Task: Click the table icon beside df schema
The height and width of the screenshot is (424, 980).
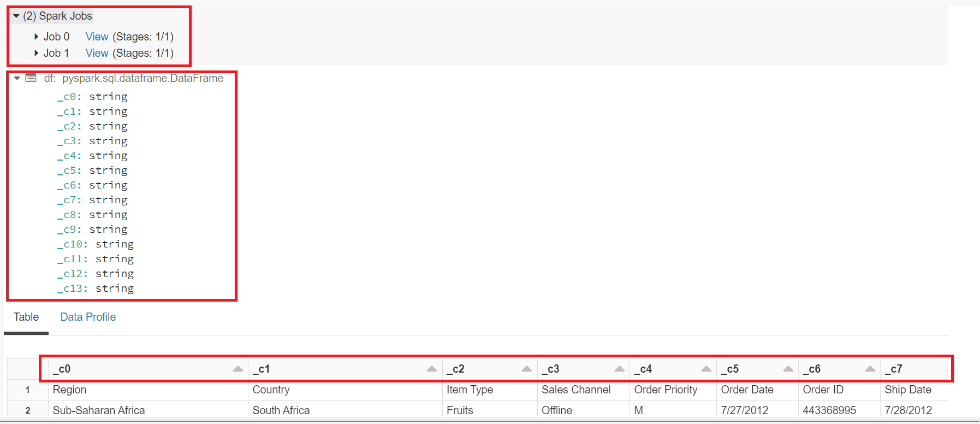Action: (x=31, y=78)
